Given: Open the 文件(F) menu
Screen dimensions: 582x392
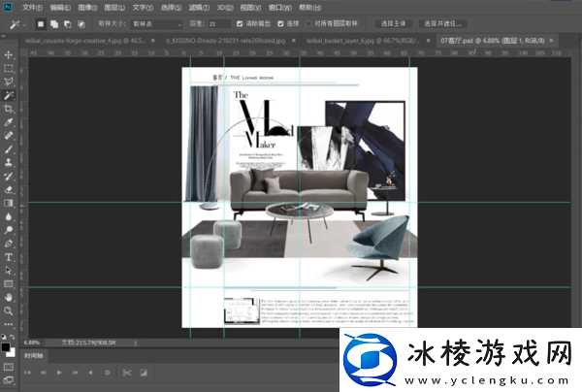Looking at the screenshot, I should 32,8.
